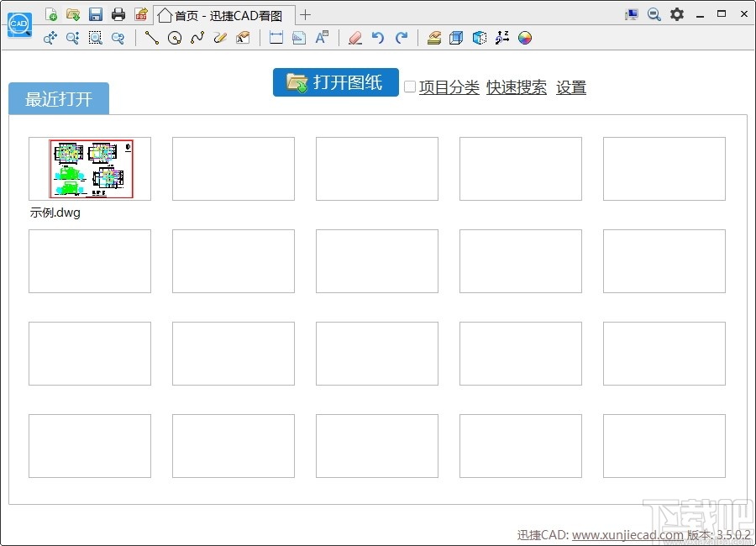Click the 打开图纸 button
This screenshot has width=756, height=546.
(335, 82)
